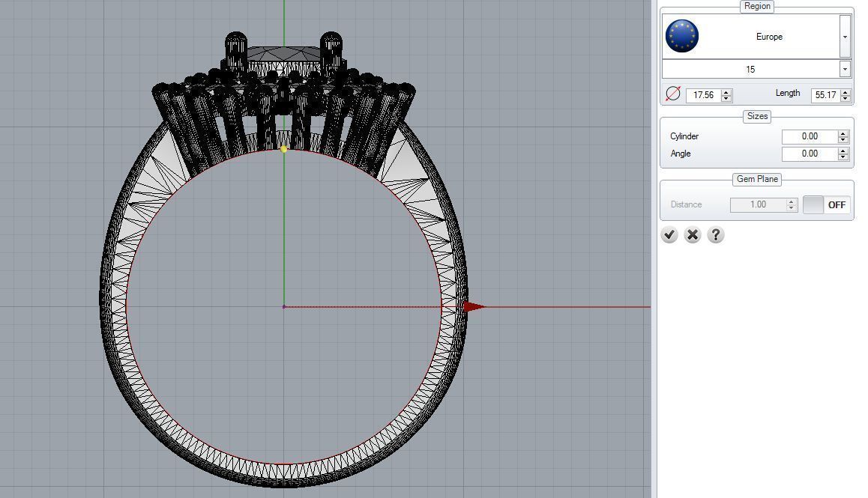Click the diameter symbol icon
The height and width of the screenshot is (498, 868).
coord(672,94)
